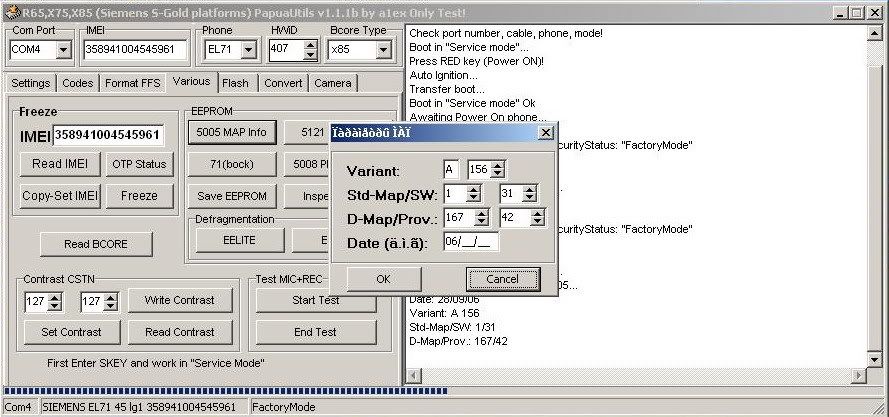Increase the second Contrast CSTN value
The height and width of the screenshot is (417, 889).
(x=111, y=297)
